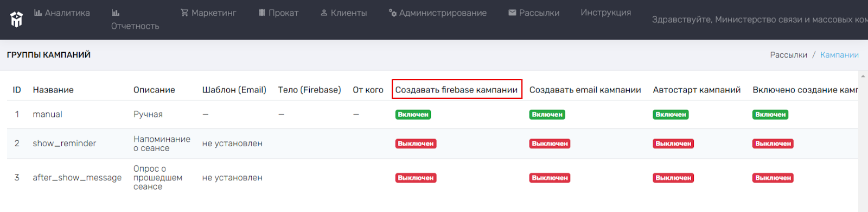Viewport: 868px width, 212px height.
Task: Open the Отчетность menu
Action: 135,19
